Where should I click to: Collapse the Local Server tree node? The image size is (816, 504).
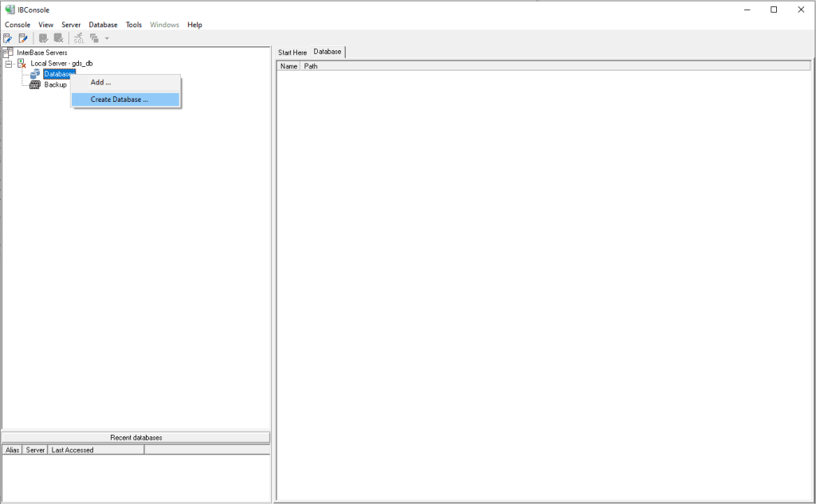(8, 64)
